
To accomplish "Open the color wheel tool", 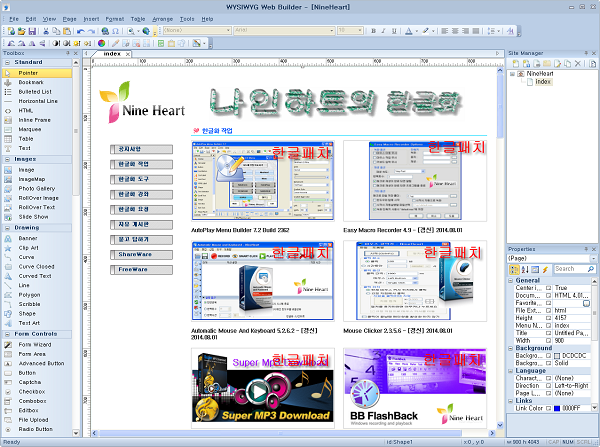I will [x=101, y=43].
